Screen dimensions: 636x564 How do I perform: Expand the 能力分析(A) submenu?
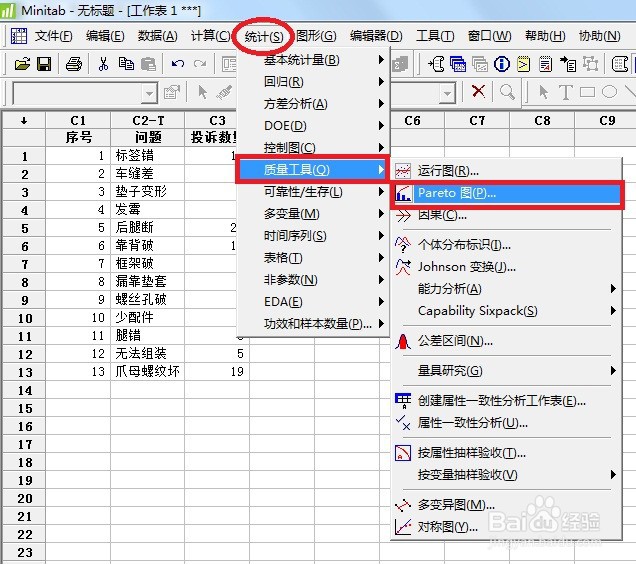coord(506,289)
